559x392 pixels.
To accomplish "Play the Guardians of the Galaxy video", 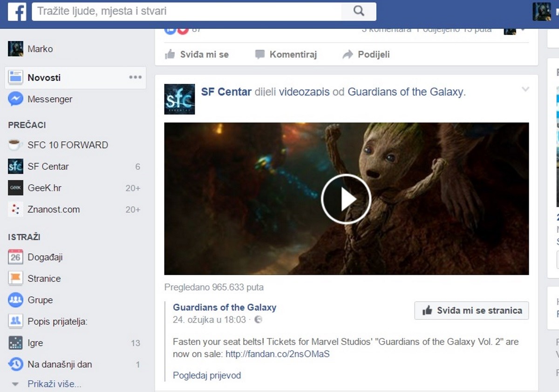I will [x=345, y=198].
